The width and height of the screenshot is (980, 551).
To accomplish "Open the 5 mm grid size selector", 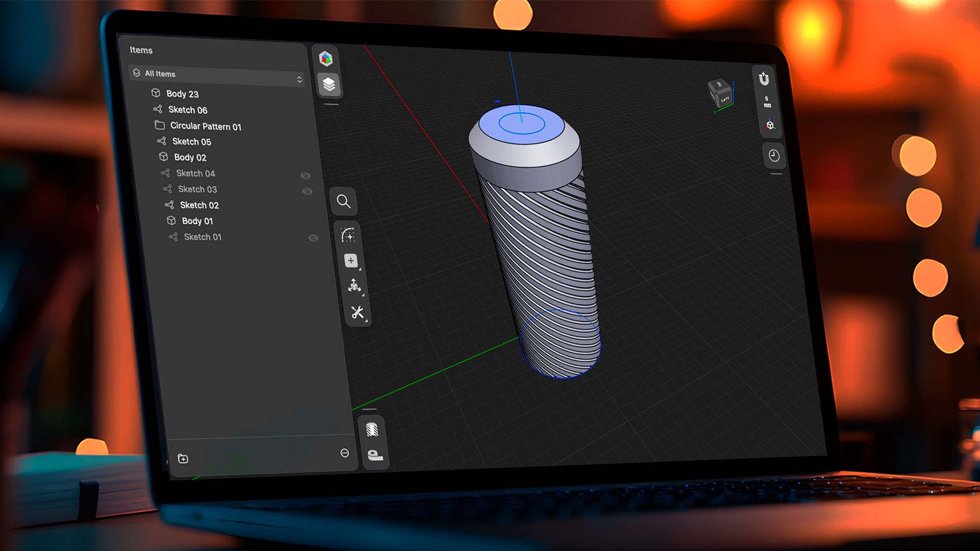I will click(x=767, y=102).
